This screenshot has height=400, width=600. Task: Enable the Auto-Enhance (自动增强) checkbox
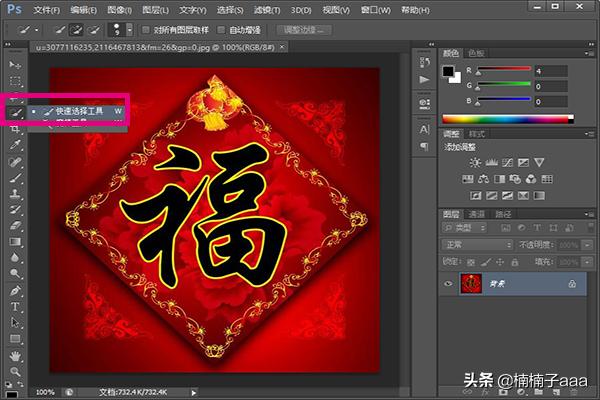tap(221, 30)
